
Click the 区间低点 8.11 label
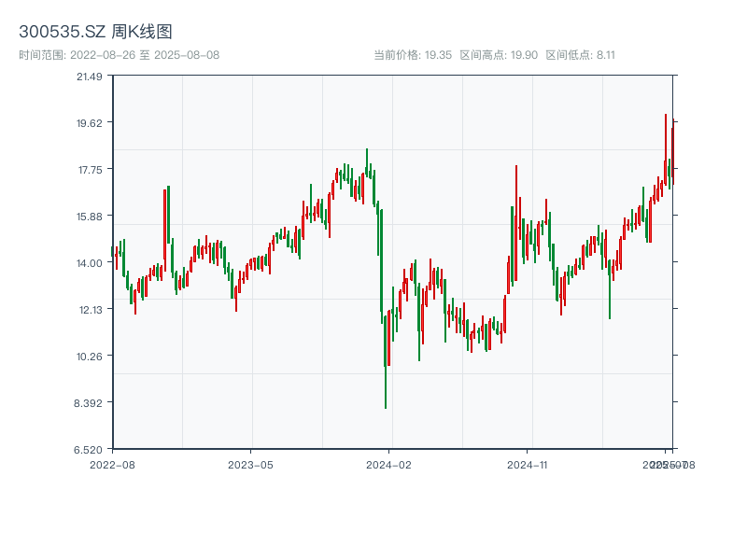pos(580,55)
